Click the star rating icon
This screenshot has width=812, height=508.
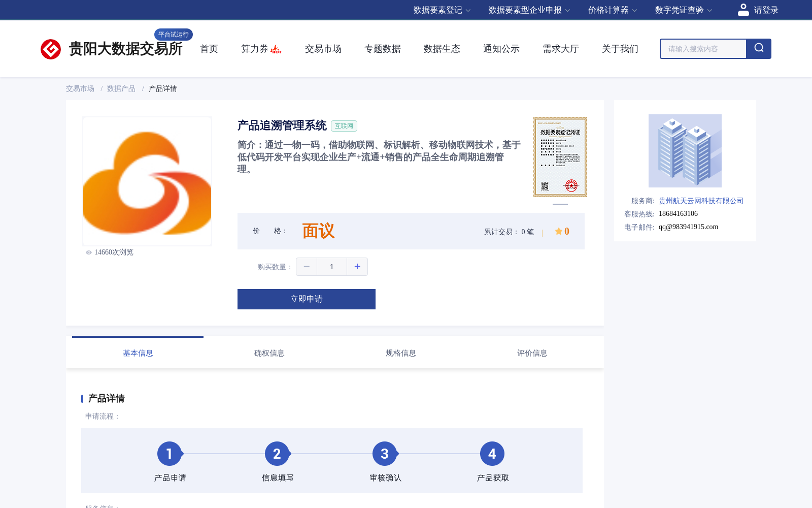(x=558, y=231)
